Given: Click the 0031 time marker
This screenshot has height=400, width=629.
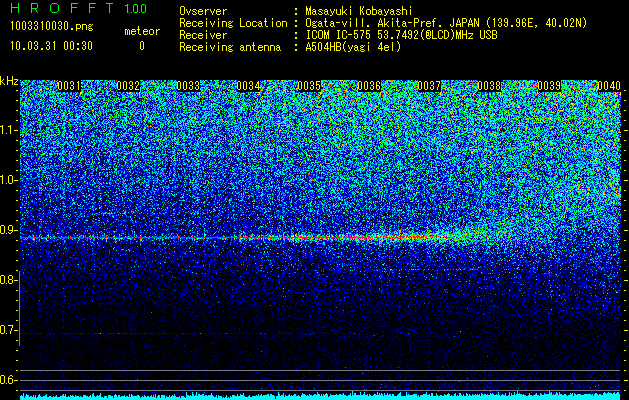Looking at the screenshot, I should point(69,86).
